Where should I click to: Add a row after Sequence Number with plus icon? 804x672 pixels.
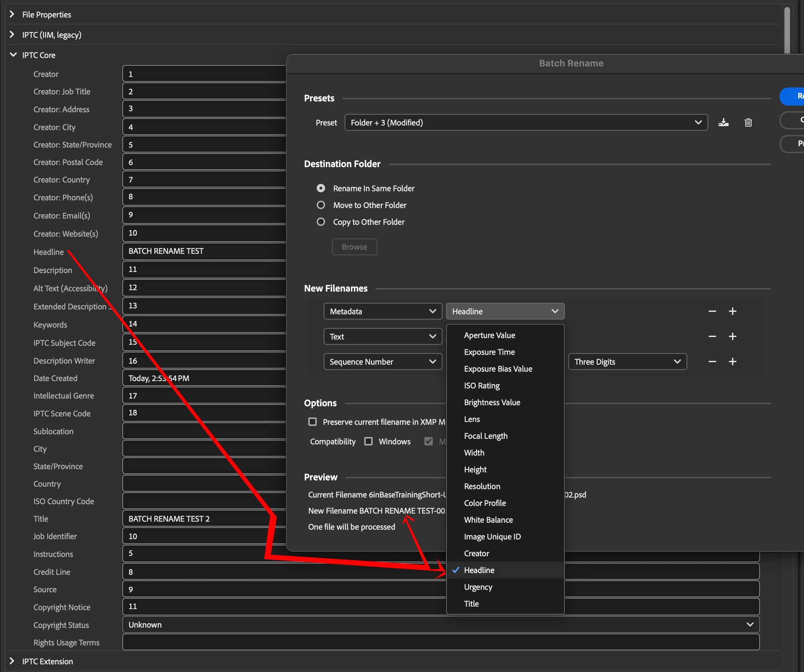[732, 362]
